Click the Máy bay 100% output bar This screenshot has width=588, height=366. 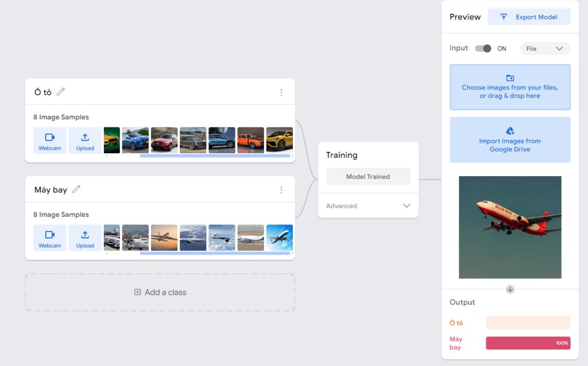click(x=528, y=343)
